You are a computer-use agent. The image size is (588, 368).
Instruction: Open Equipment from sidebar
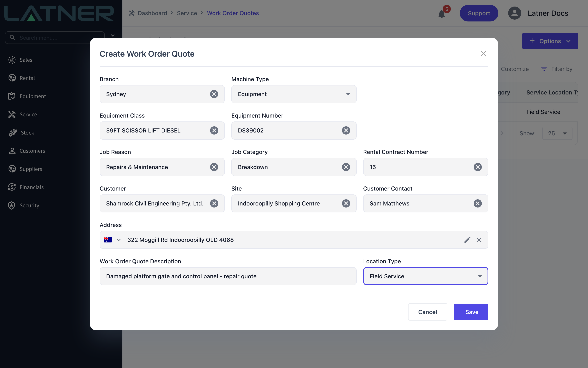27,96
